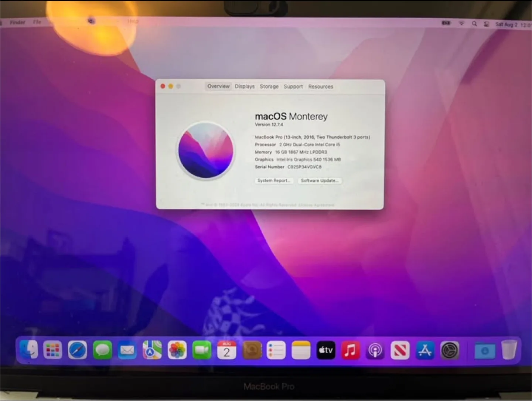
Task: Switch to the Storage tab
Action: 269,86
